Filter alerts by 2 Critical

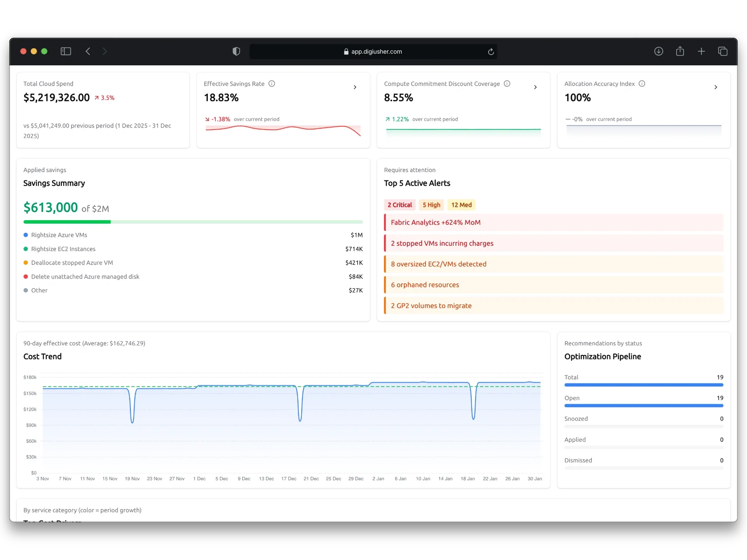click(400, 205)
